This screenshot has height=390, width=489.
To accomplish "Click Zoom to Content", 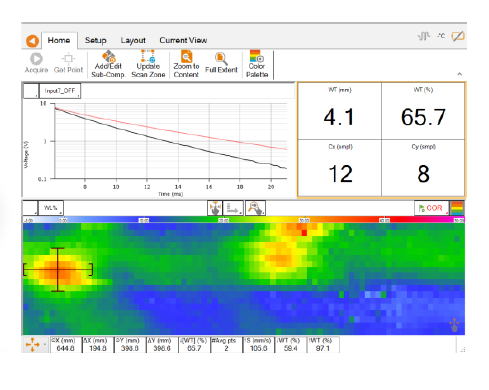I will (186, 64).
